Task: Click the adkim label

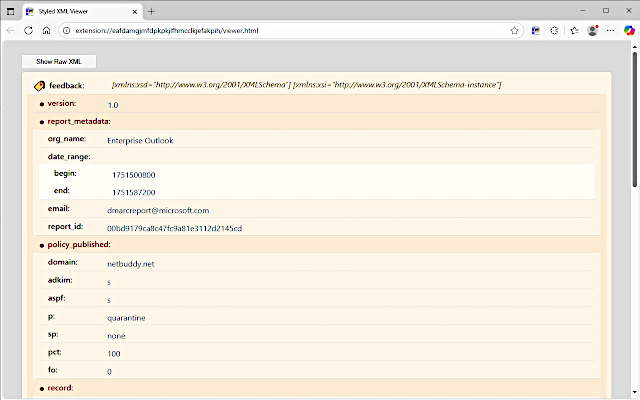Action: click(60, 280)
